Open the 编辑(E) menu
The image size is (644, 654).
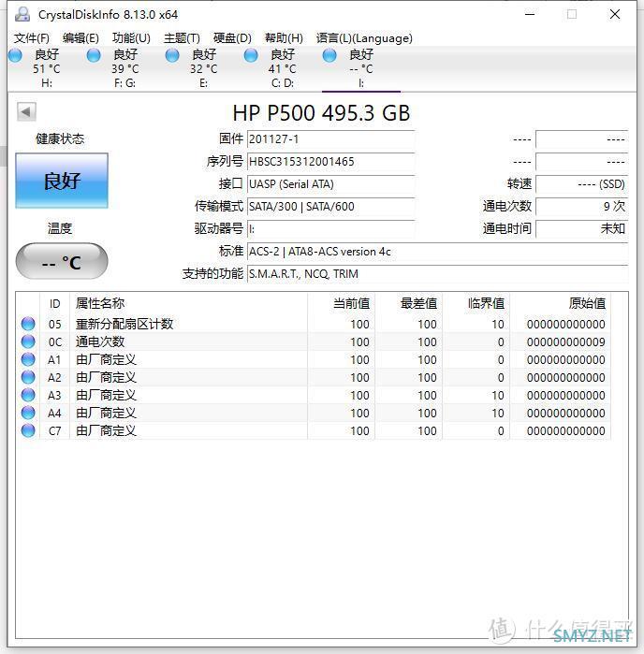pos(80,38)
